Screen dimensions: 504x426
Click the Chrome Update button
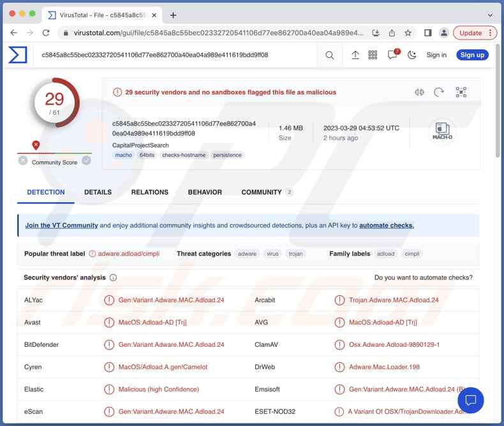tap(471, 33)
